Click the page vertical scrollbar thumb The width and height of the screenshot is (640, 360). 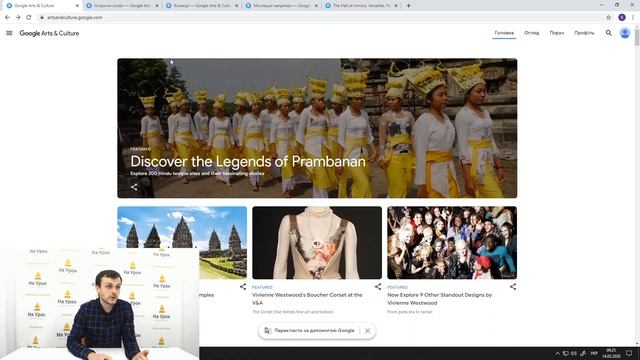637,38
